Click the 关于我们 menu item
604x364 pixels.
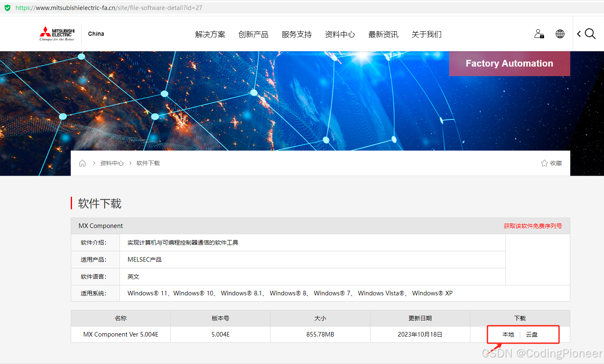tap(426, 35)
